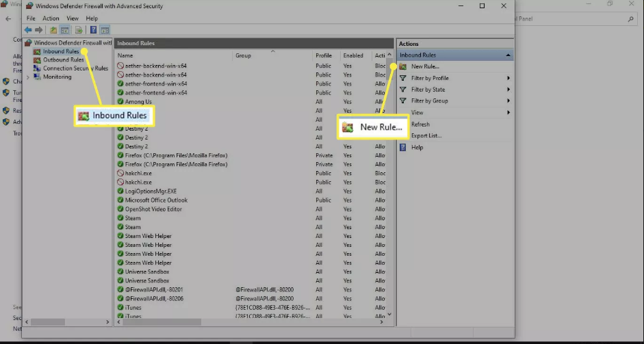Click the Up one level toolbar icon

click(53, 30)
